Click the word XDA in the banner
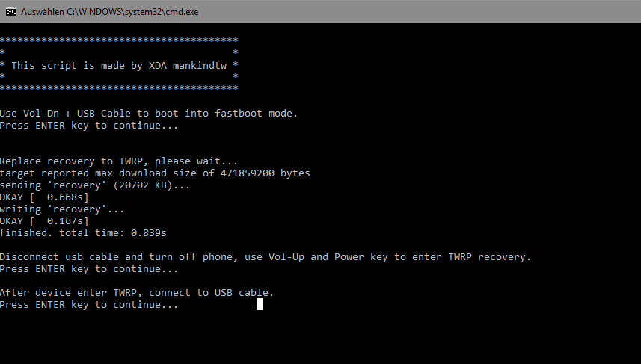This screenshot has width=641, height=364. pyautogui.click(x=157, y=65)
